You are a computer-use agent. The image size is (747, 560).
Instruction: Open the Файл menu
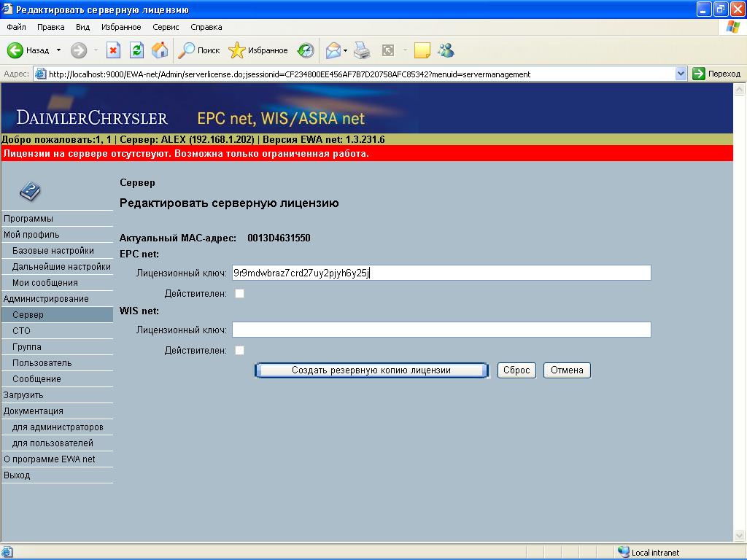[16, 27]
